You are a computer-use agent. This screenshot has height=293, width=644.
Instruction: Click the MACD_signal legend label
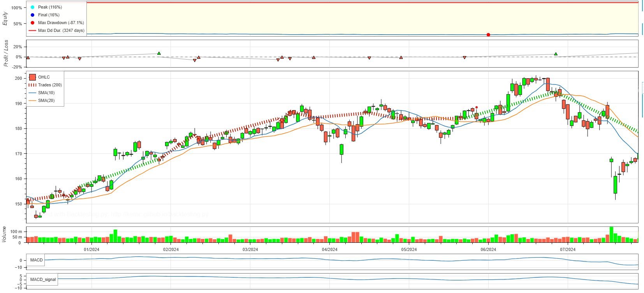pos(43,279)
